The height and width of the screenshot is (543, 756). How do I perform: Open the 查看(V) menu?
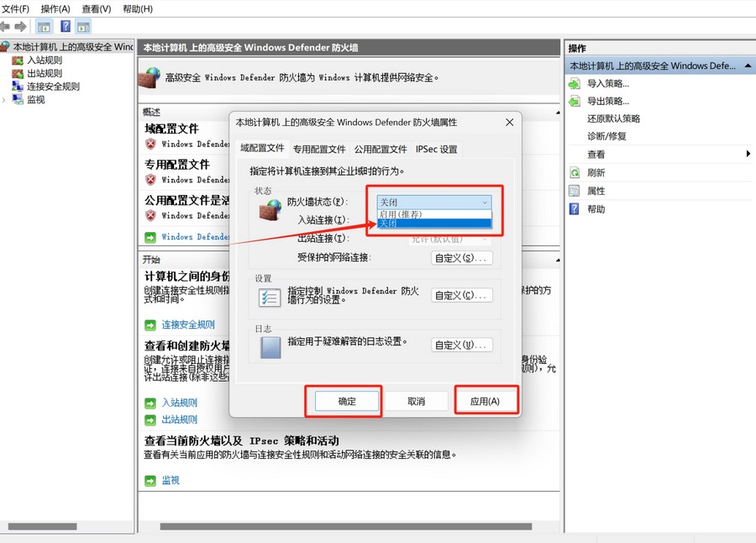pyautogui.click(x=97, y=8)
